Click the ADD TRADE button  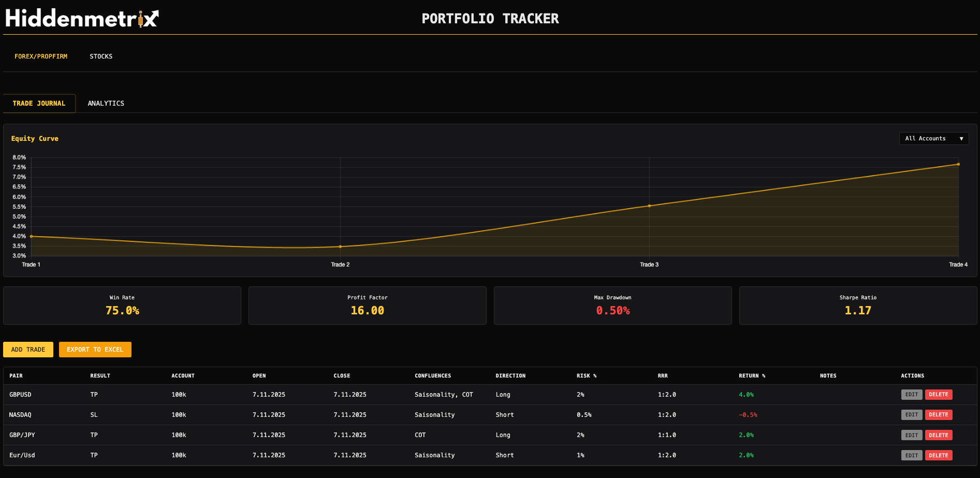[28, 349]
